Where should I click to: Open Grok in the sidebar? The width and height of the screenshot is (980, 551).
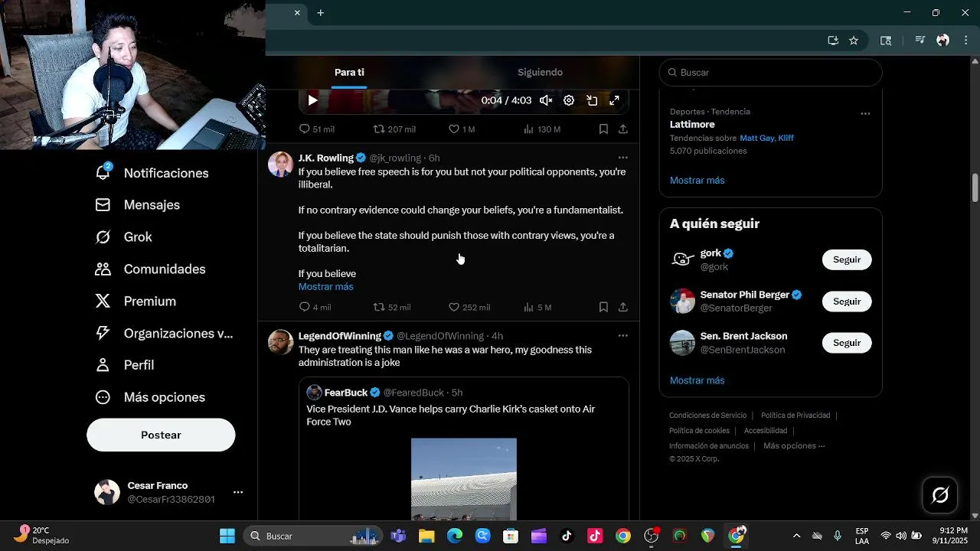pos(123,237)
